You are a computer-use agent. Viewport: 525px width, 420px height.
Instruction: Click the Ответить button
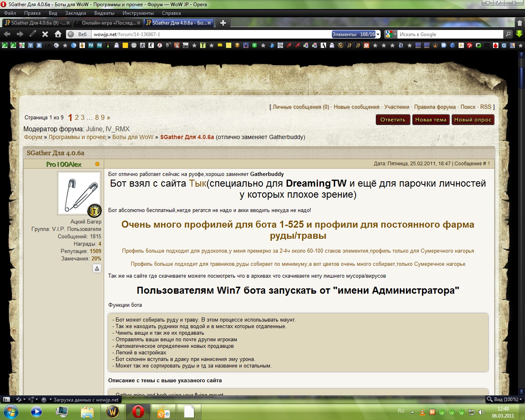[x=393, y=120]
